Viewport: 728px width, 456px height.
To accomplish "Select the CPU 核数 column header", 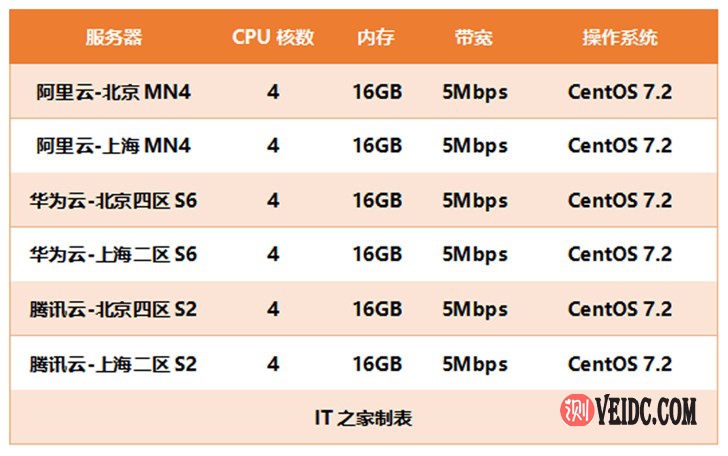I will [x=273, y=38].
